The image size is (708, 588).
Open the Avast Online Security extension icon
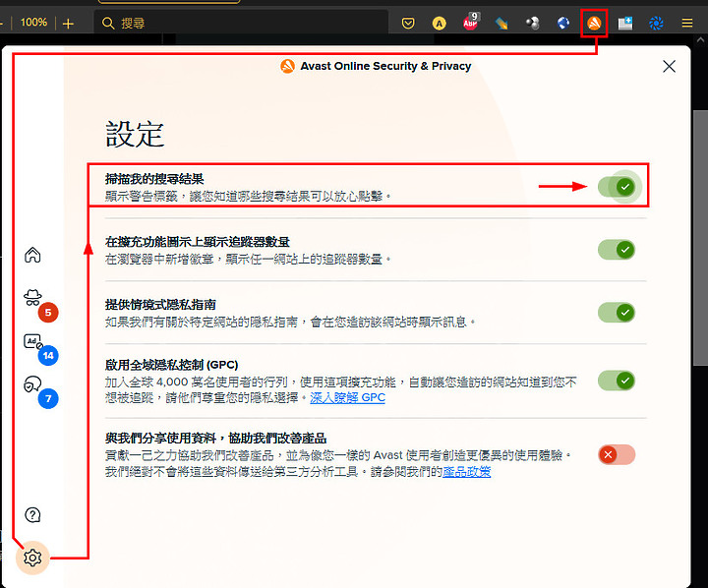594,23
